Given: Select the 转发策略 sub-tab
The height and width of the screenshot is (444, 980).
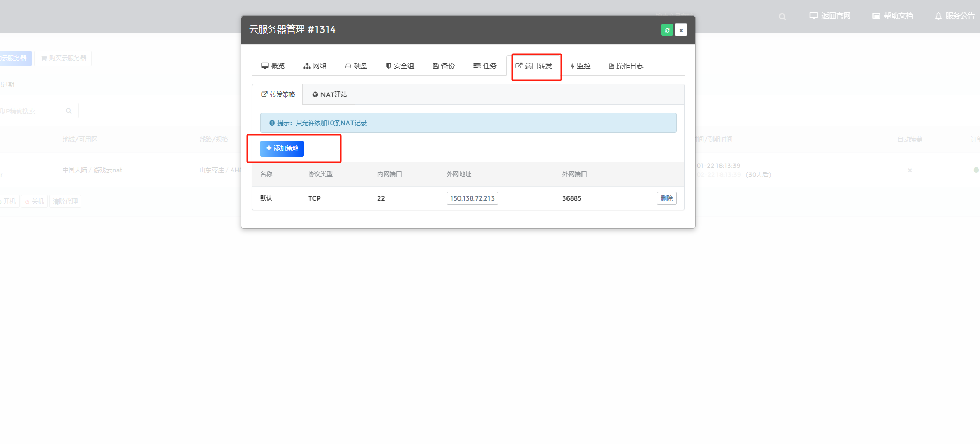Looking at the screenshot, I should 278,95.
